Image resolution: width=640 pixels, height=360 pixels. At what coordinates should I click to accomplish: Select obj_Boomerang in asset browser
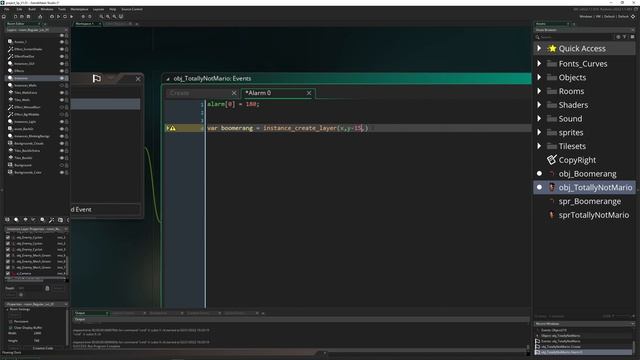point(587,174)
